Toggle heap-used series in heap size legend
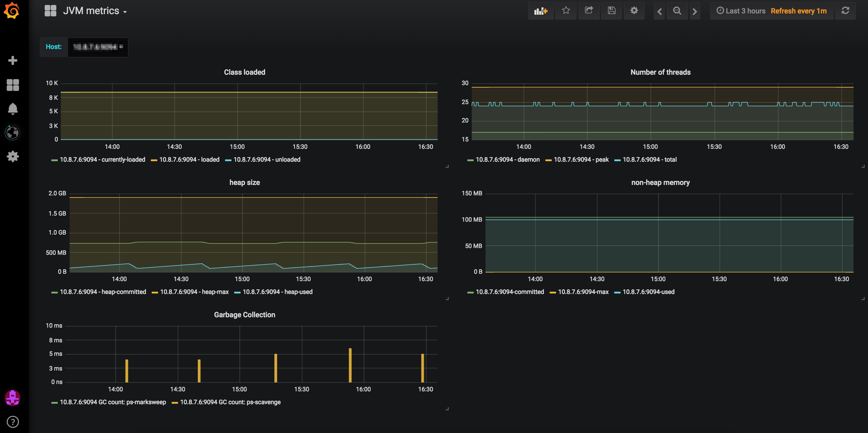This screenshot has height=433, width=868. pyautogui.click(x=277, y=292)
